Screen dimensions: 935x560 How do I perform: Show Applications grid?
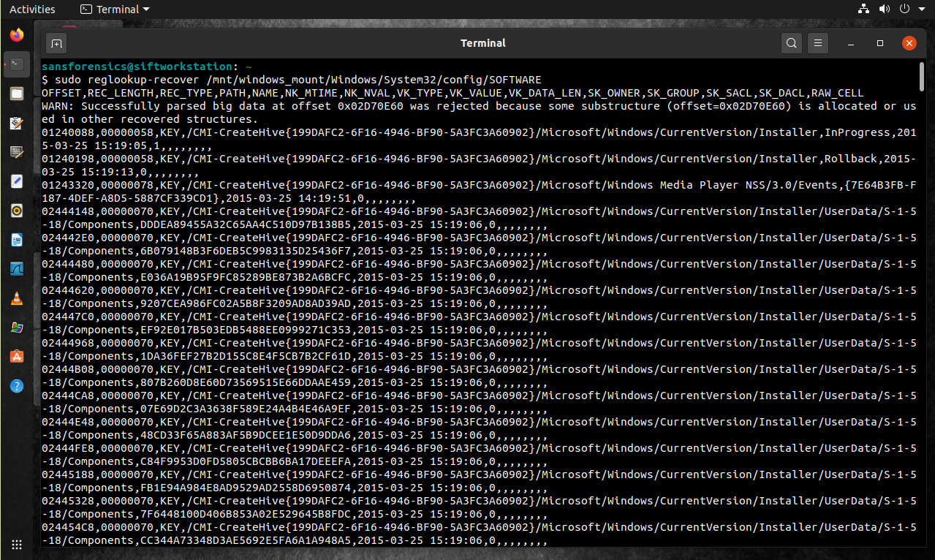[16, 544]
